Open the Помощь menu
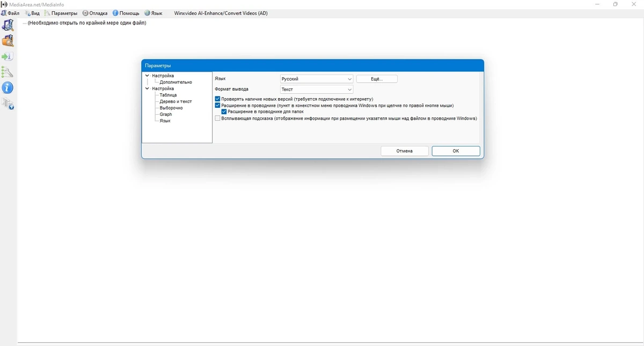This screenshot has height=346, width=644. (x=126, y=13)
